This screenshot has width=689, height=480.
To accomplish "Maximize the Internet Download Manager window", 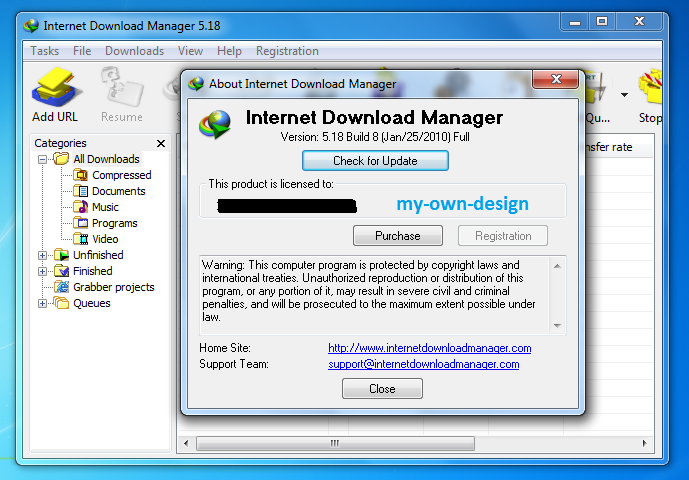I will [x=602, y=22].
